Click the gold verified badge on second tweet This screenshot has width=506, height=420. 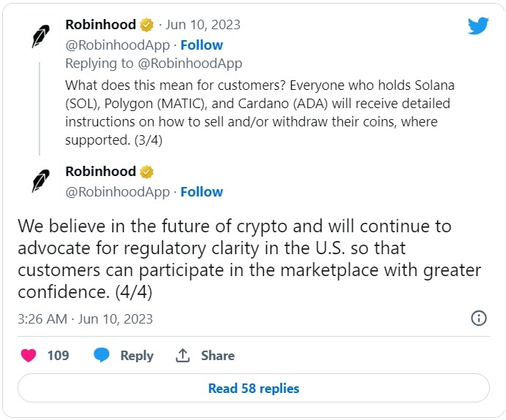[x=146, y=172]
